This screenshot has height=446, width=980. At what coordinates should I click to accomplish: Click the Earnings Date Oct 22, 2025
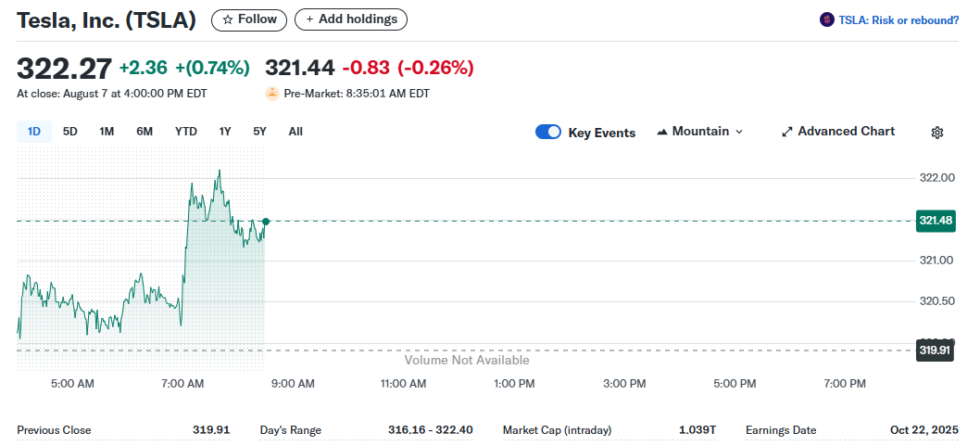[x=924, y=430]
